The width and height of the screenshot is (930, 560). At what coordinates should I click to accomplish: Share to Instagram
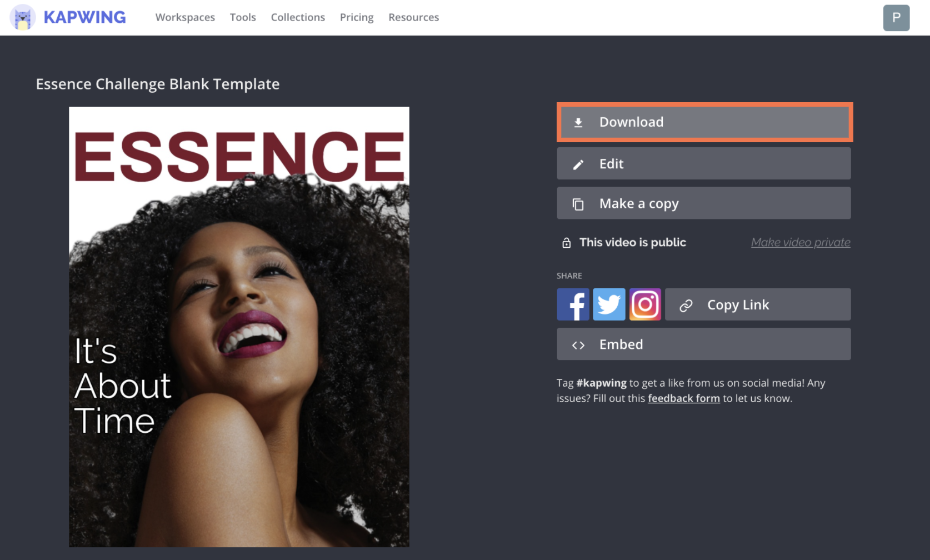[645, 304]
